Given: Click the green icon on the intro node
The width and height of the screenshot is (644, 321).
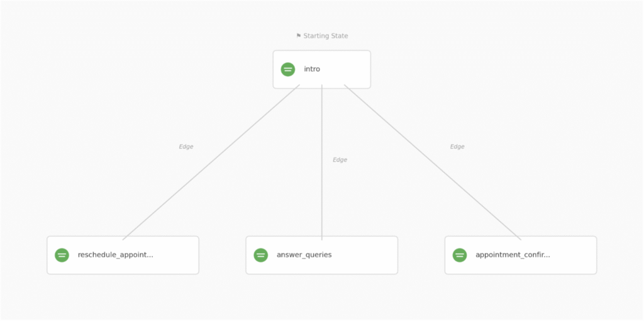Looking at the screenshot, I should [288, 69].
